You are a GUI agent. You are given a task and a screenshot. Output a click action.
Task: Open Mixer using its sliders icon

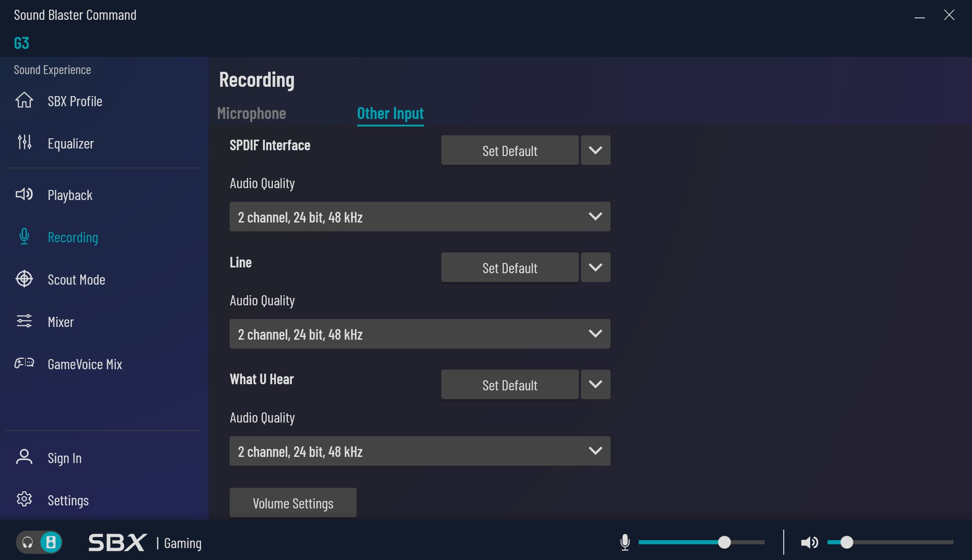click(x=24, y=321)
